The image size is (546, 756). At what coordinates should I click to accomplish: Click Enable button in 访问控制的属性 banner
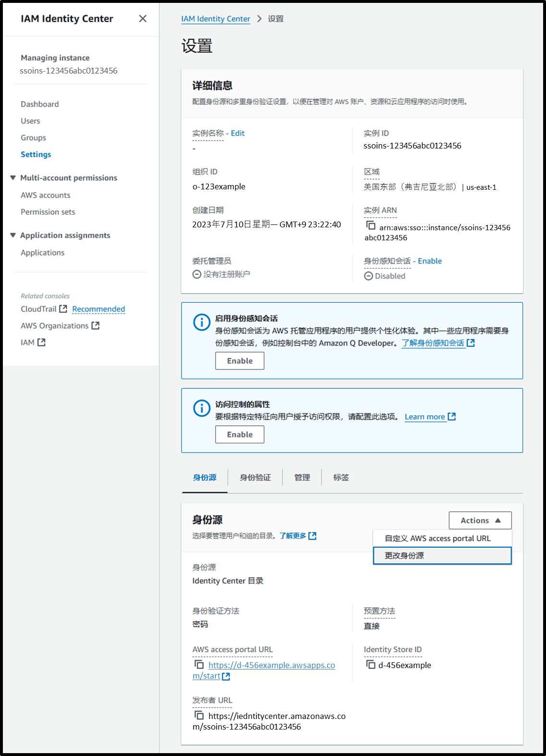point(240,434)
